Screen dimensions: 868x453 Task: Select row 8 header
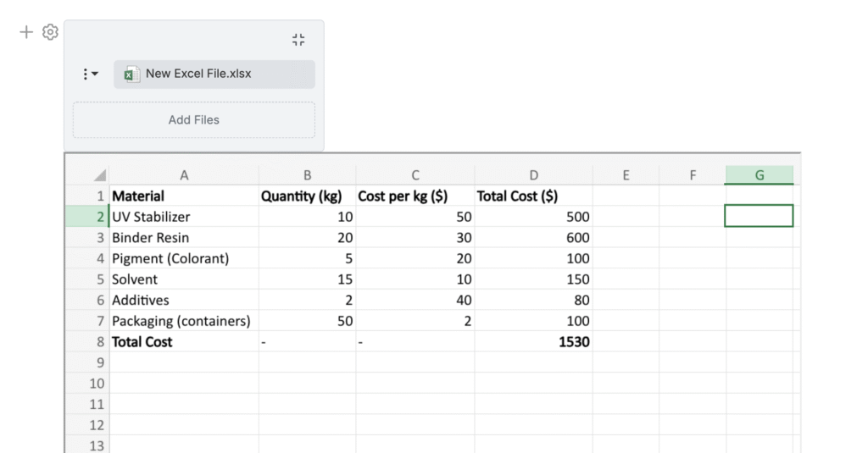[x=99, y=342]
